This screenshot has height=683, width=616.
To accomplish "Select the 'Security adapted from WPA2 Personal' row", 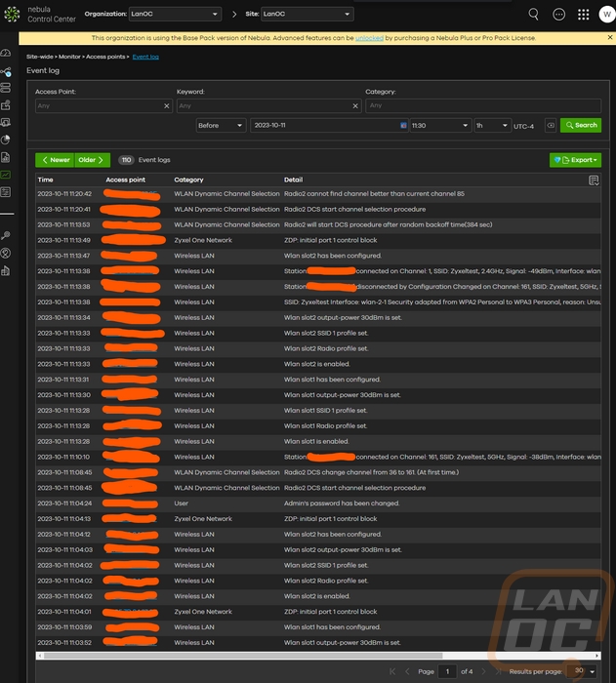I will click(x=318, y=302).
